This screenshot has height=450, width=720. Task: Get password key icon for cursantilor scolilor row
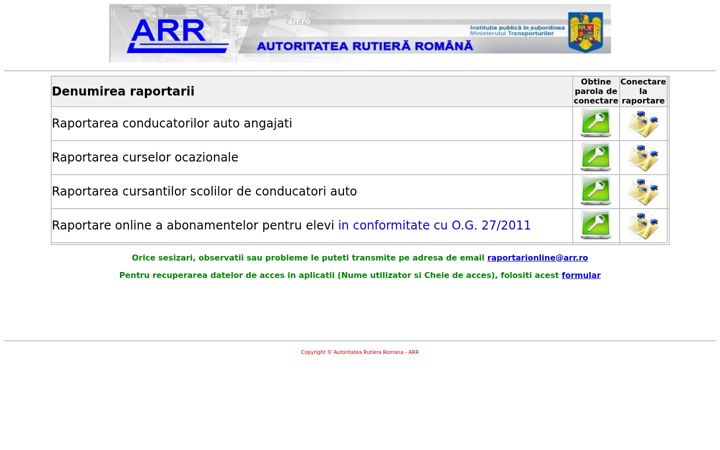coord(596,191)
